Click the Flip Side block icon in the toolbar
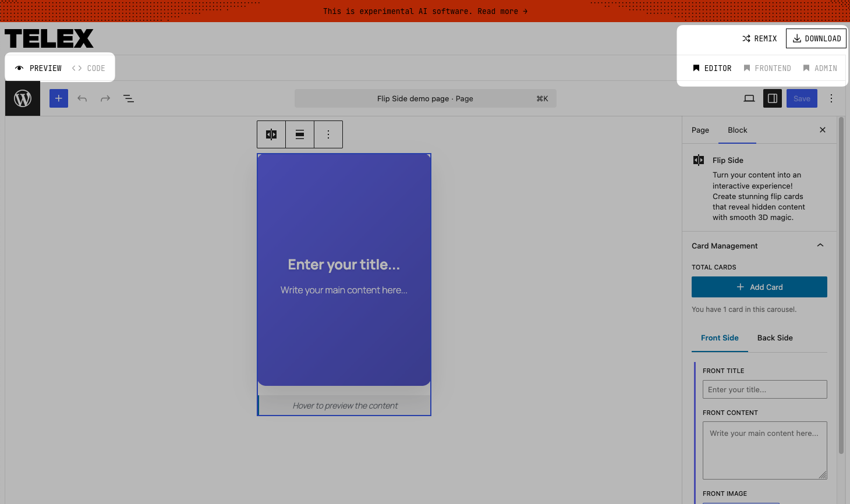 point(271,134)
